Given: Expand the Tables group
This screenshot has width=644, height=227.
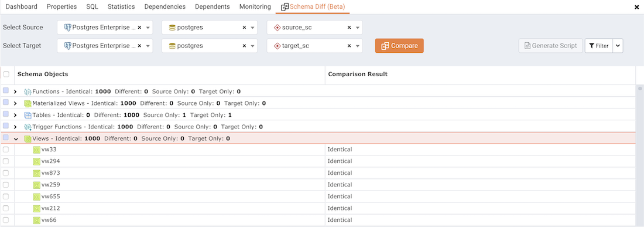Looking at the screenshot, I should tap(16, 116).
